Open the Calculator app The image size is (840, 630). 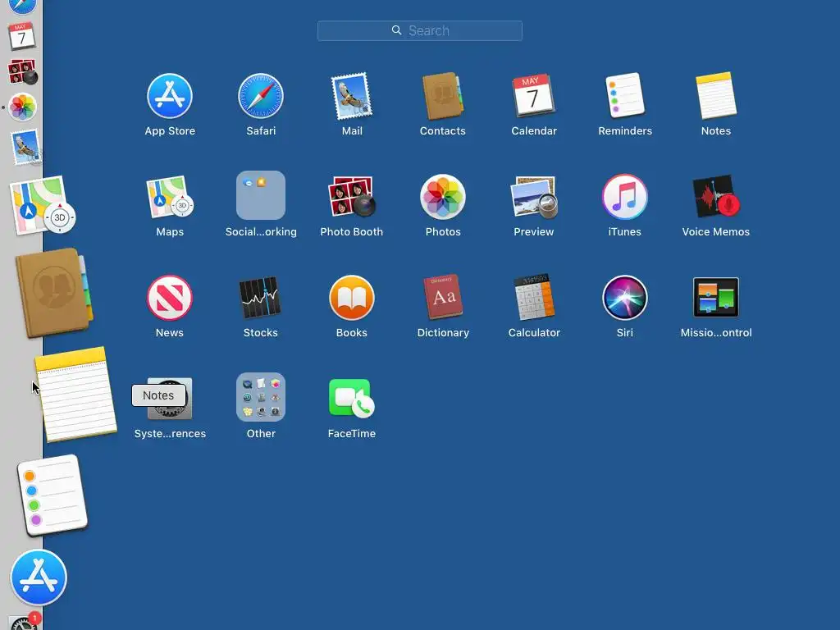tap(534, 297)
